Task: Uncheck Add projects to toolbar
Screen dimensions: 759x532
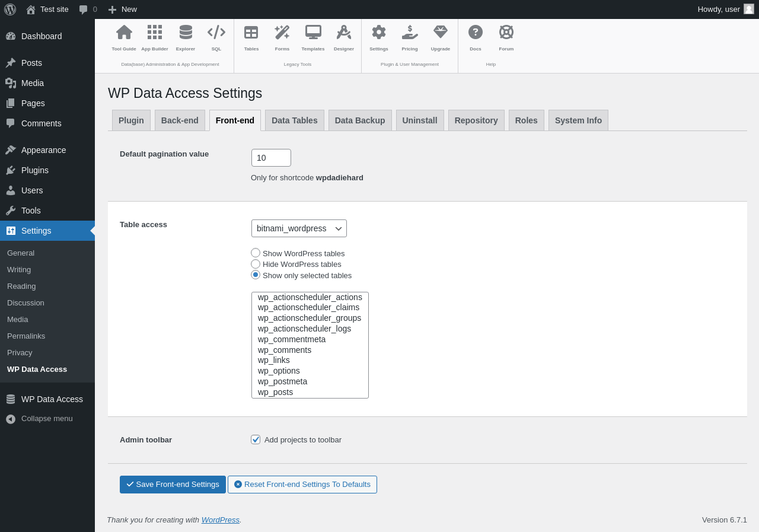Action: click(256, 439)
